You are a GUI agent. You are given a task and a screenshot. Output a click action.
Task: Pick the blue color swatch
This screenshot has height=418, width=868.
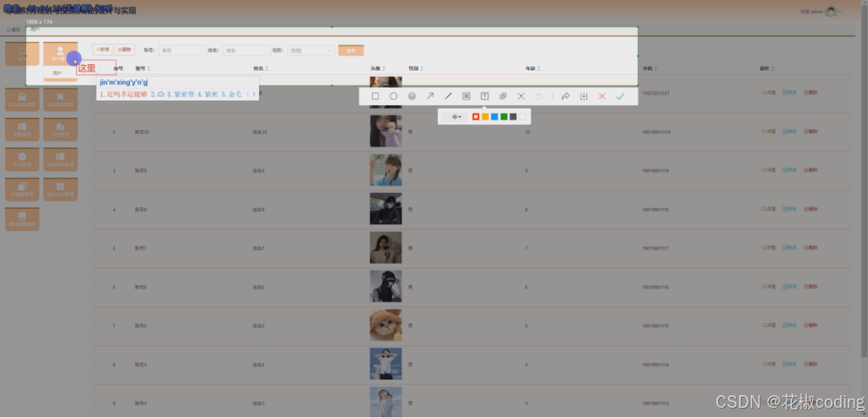click(494, 117)
